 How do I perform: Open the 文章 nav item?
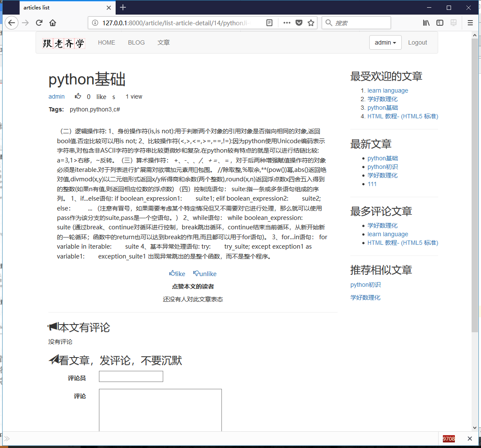coord(164,43)
